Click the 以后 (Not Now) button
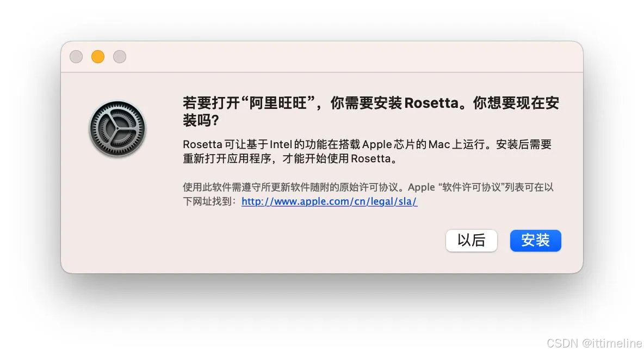The width and height of the screenshot is (644, 354). [471, 241]
